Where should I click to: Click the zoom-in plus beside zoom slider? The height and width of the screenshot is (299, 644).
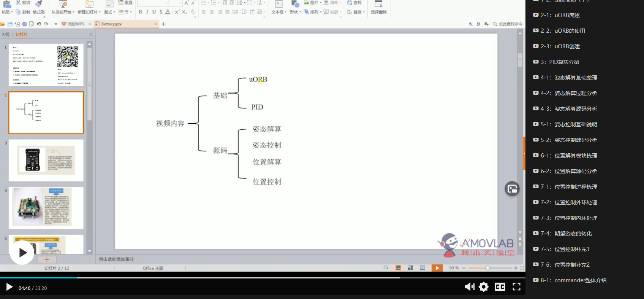pyautogui.click(x=516, y=268)
